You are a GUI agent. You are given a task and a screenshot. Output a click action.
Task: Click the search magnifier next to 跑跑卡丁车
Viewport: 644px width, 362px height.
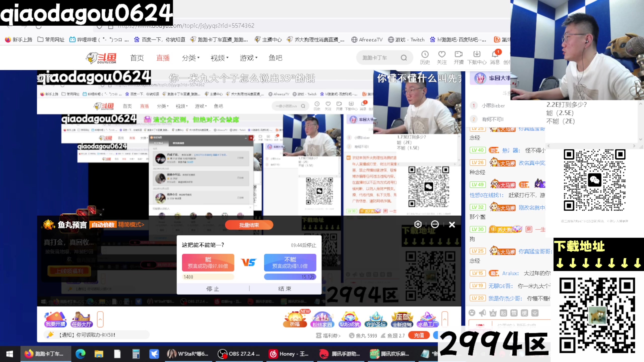(404, 58)
